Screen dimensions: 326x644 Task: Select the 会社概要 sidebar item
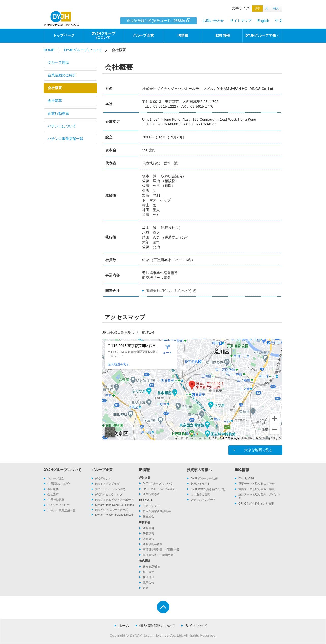click(70, 88)
